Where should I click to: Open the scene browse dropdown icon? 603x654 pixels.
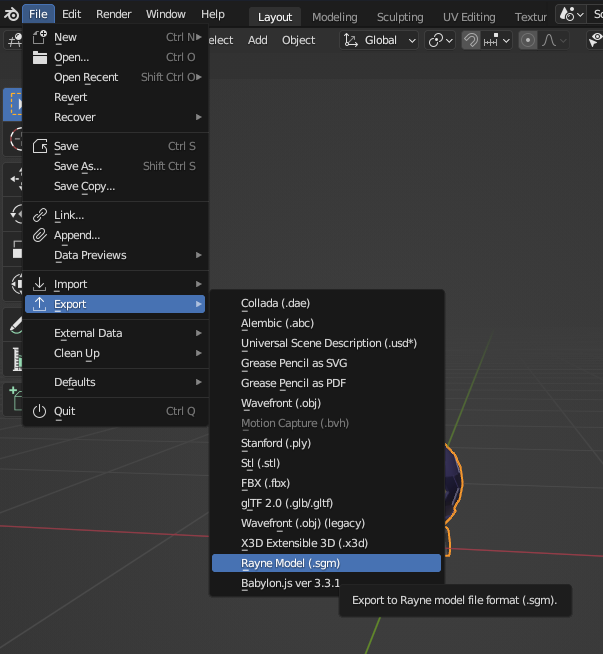[x=571, y=15]
